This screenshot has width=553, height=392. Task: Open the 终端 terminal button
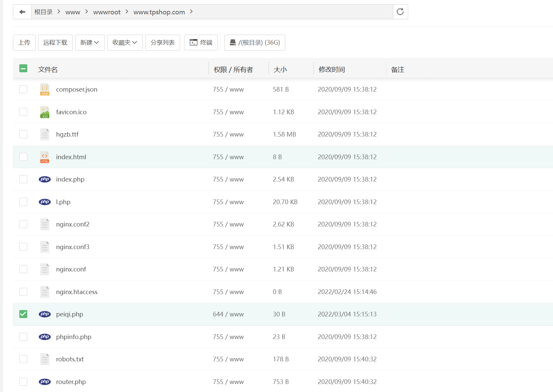[x=201, y=43]
